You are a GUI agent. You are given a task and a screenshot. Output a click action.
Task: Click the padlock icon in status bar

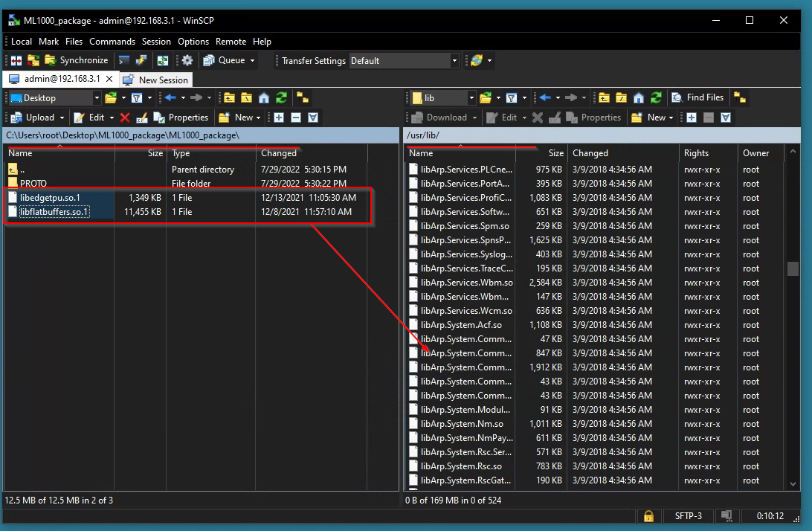coord(648,516)
